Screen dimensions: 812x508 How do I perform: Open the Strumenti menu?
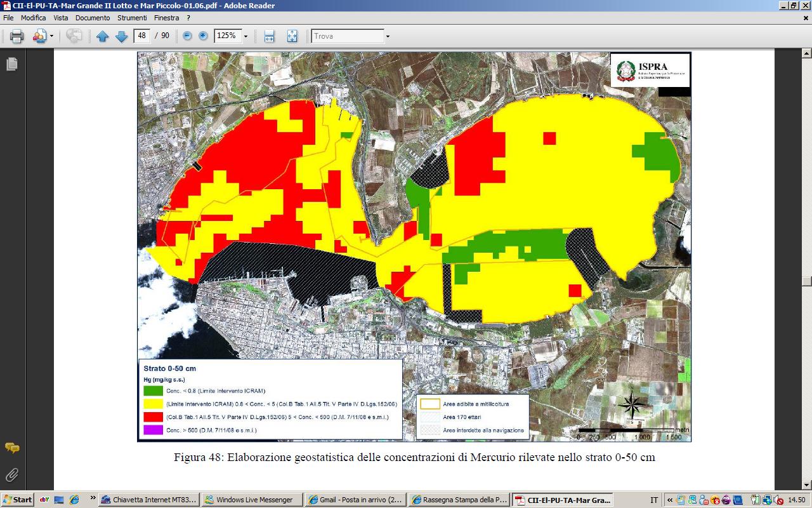point(132,18)
